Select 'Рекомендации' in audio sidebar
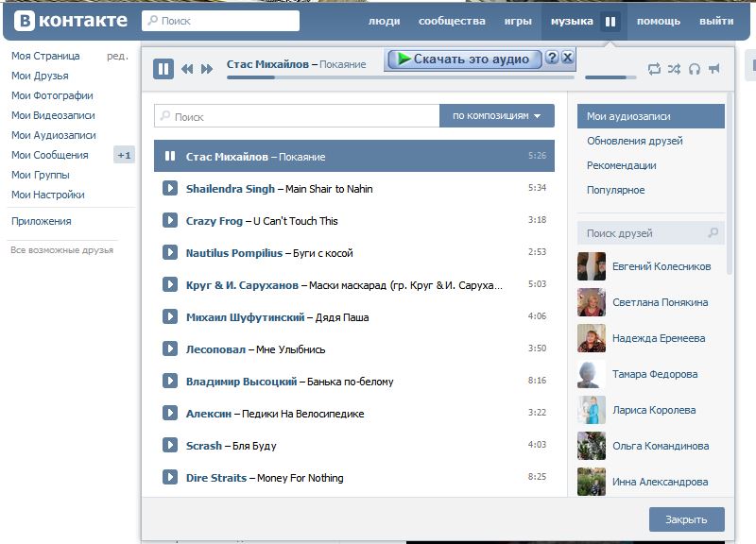 coord(622,165)
